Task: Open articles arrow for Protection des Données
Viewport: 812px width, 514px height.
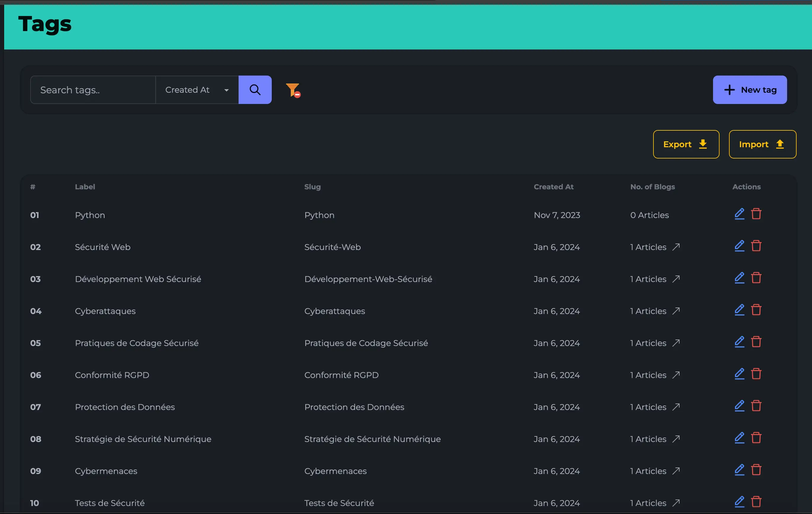Action: point(676,407)
